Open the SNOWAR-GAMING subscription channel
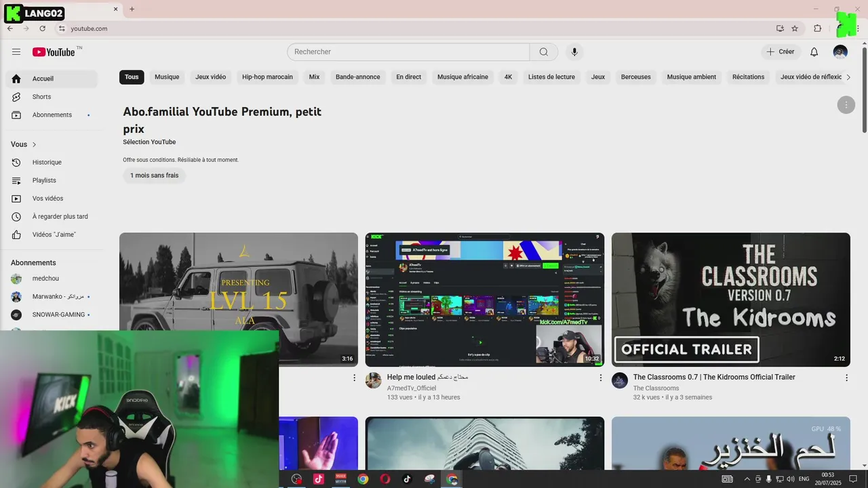 [x=52, y=314]
